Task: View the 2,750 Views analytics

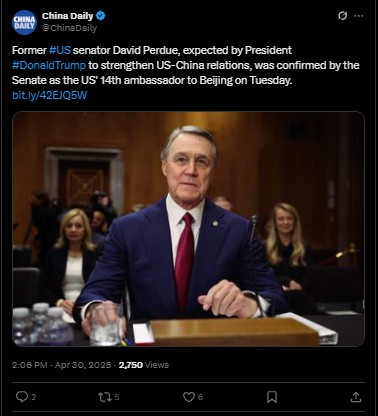Action: point(144,365)
